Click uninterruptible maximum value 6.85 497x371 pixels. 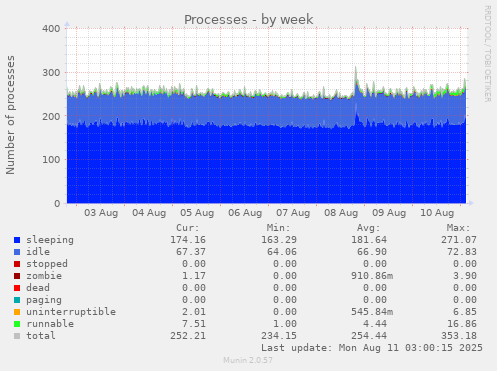pyautogui.click(x=465, y=312)
